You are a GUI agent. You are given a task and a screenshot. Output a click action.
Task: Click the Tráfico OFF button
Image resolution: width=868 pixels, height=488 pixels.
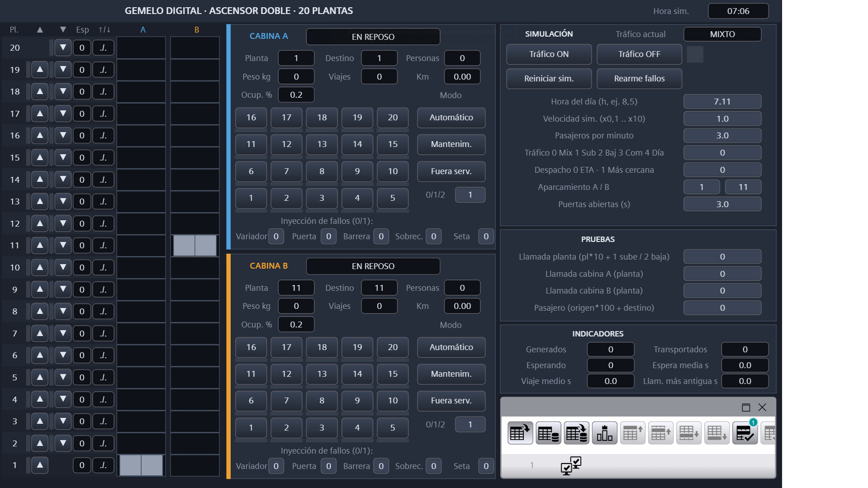[639, 54]
